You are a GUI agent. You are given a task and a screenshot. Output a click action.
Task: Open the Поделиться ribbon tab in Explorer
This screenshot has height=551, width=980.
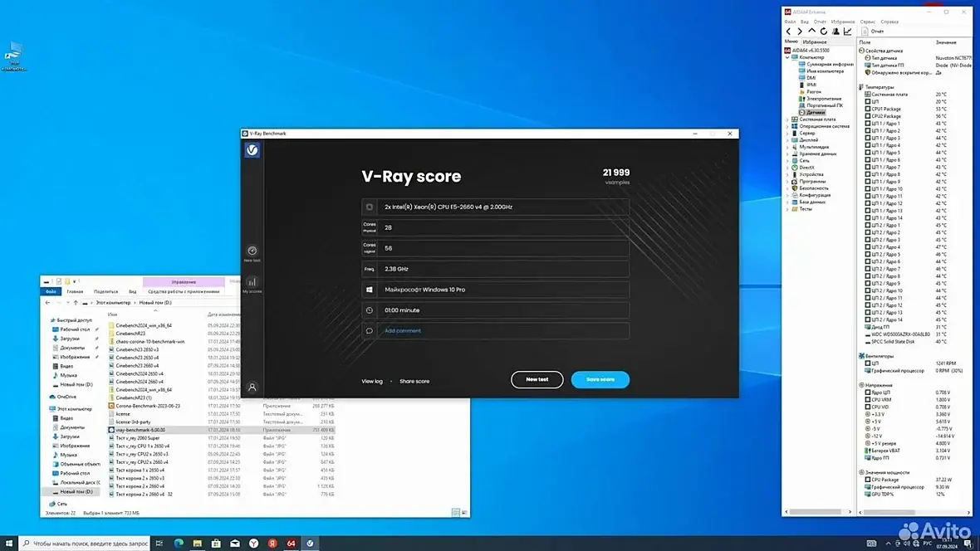(105, 291)
